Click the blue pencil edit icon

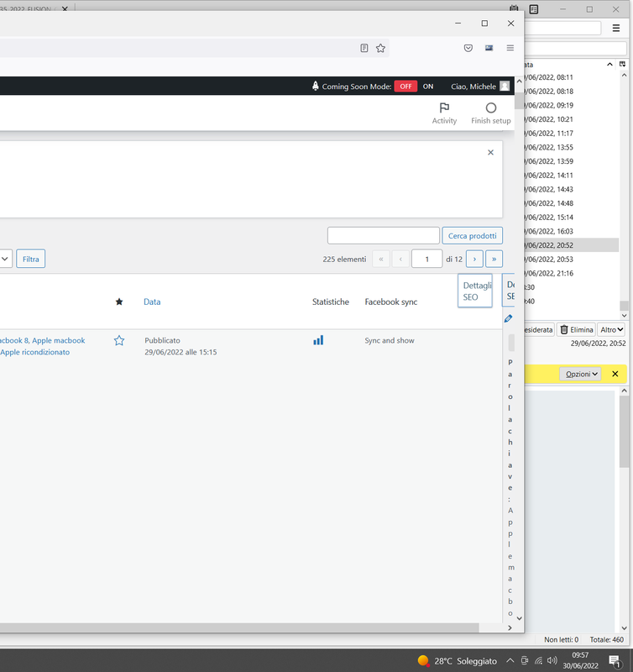[x=509, y=318]
